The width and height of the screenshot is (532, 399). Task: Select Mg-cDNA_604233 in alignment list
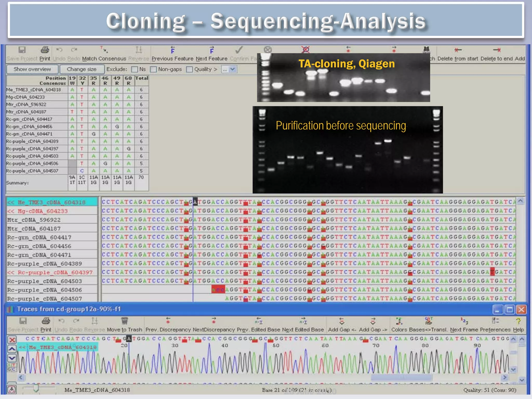pos(52,211)
